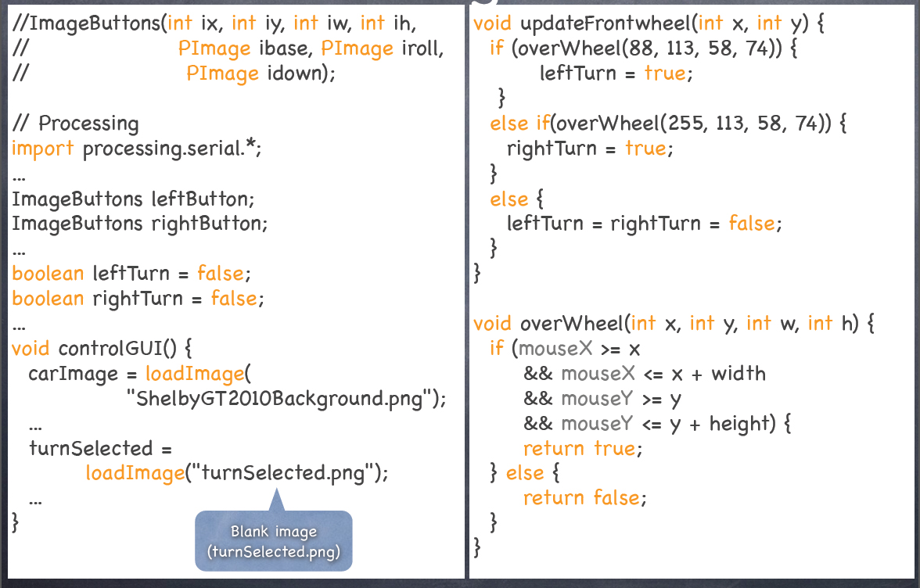Click the '&& mouseY >= y' line
Screen dimensions: 920x588
[x=602, y=400]
